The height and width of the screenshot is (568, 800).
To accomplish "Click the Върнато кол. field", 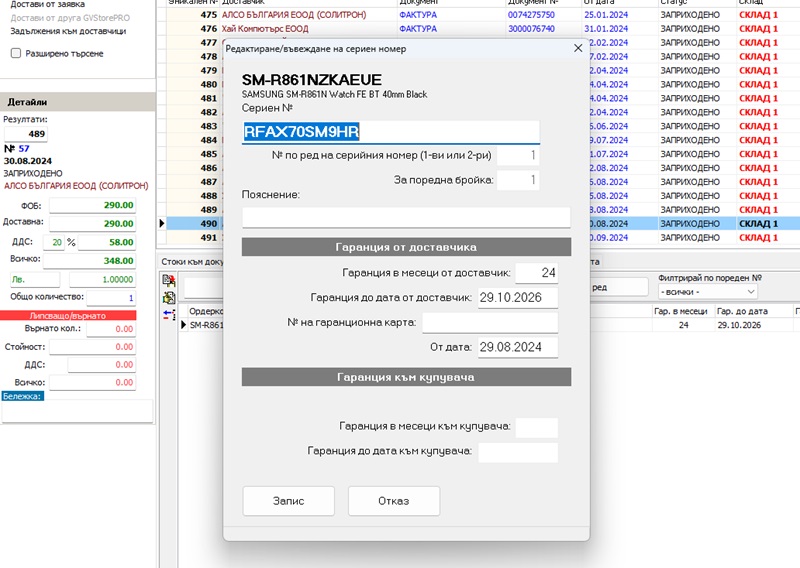I will pyautogui.click(x=111, y=329).
